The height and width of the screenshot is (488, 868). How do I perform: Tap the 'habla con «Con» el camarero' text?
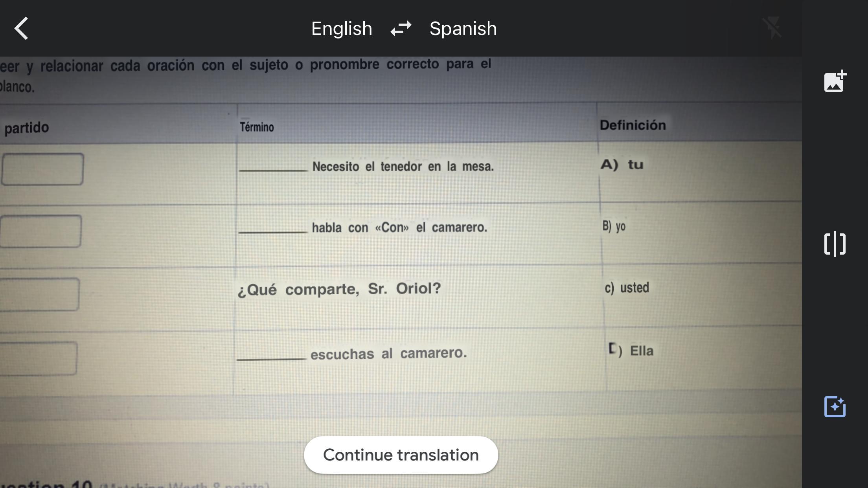pyautogui.click(x=399, y=227)
